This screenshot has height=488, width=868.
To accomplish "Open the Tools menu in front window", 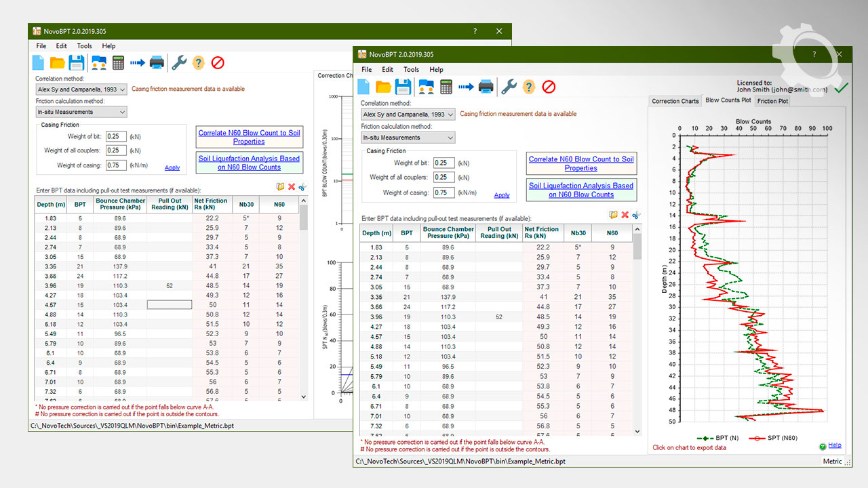I will click(411, 69).
